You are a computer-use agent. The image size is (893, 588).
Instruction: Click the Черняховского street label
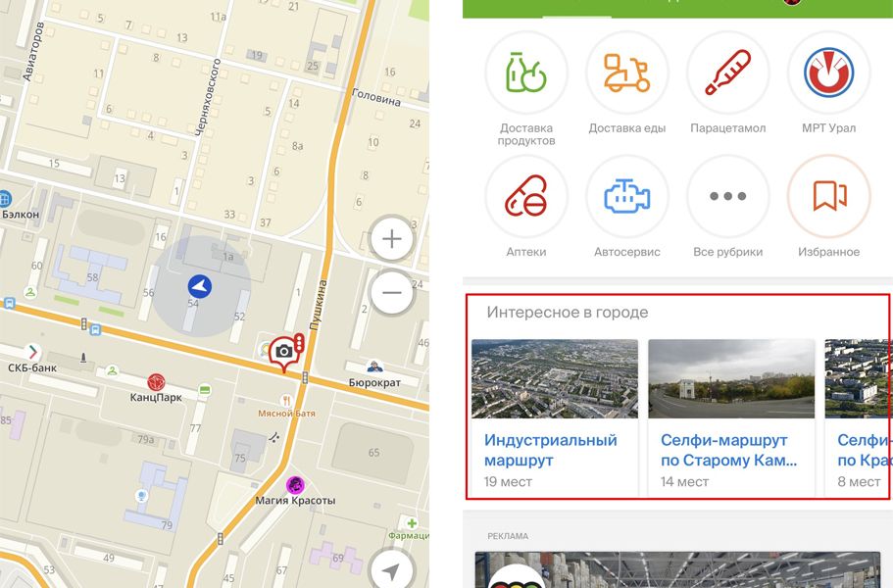tap(208, 97)
